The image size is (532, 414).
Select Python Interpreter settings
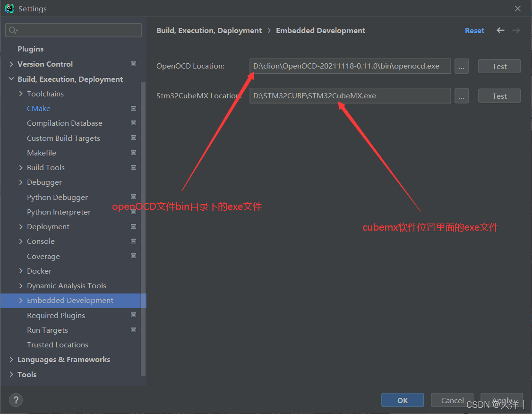[59, 212]
